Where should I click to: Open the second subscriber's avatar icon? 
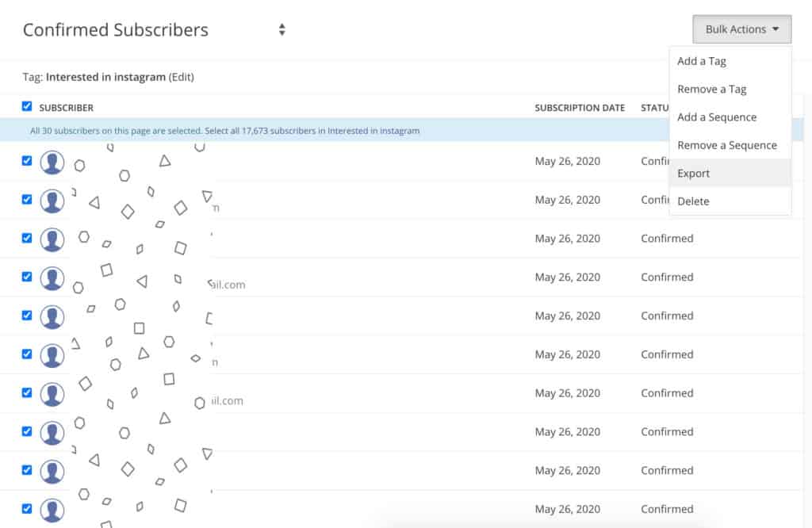tap(52, 201)
